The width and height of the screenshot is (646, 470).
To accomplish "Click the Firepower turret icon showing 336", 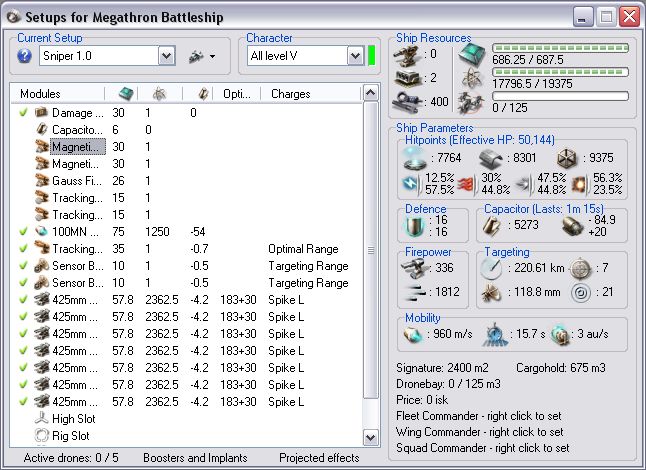I will (414, 268).
